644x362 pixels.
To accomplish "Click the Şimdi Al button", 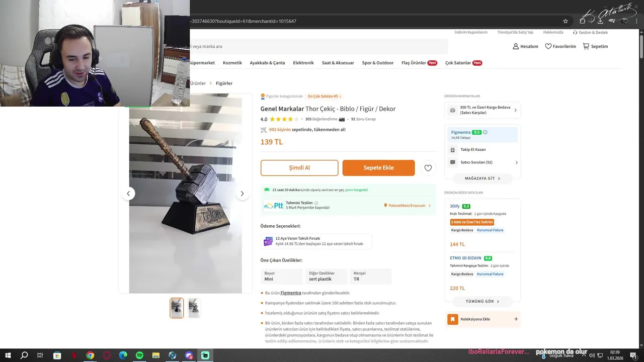I will pos(299,168).
